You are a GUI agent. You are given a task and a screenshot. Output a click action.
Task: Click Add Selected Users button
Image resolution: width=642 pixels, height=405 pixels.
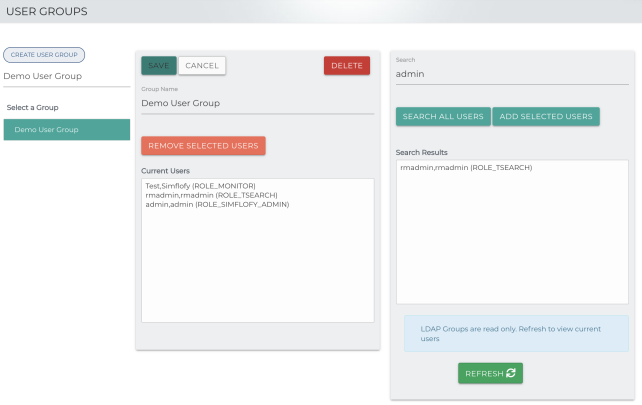[x=546, y=117]
